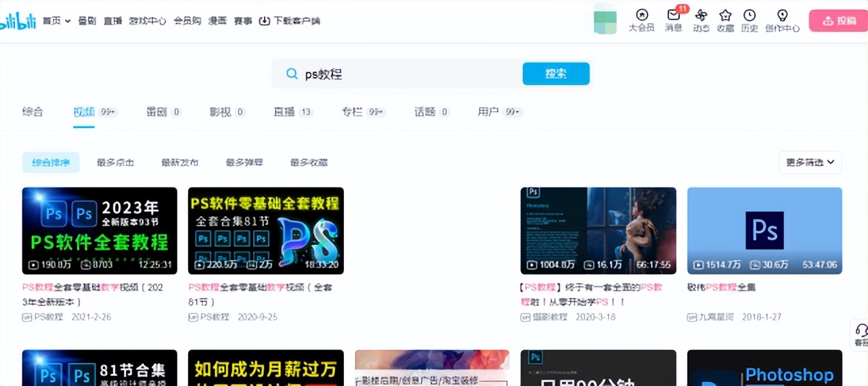868x386 pixels.
Task: Go to 番剧 in the top navigation bar
Action: (x=87, y=21)
